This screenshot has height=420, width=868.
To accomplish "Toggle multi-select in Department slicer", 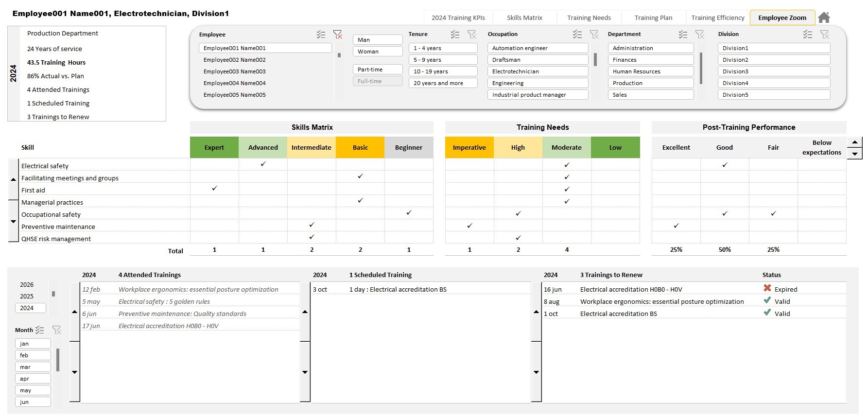I will [x=683, y=35].
